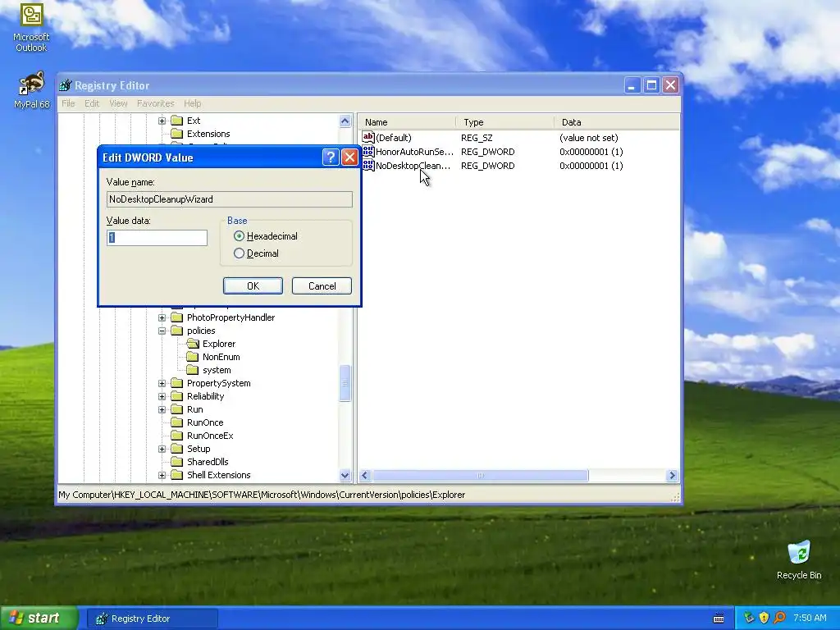
Task: Click the (Default) string value icon
Action: [368, 137]
